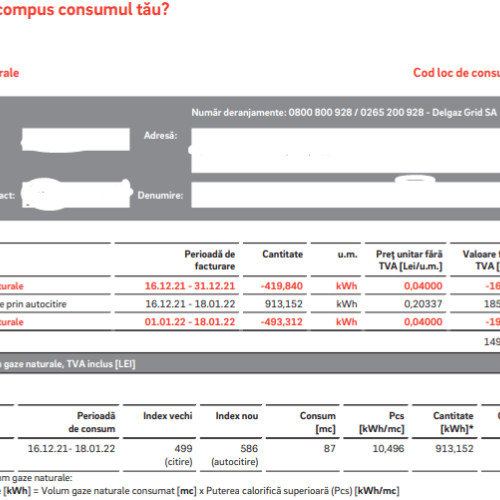Click the '(autocitire)' note under 586

235,462
